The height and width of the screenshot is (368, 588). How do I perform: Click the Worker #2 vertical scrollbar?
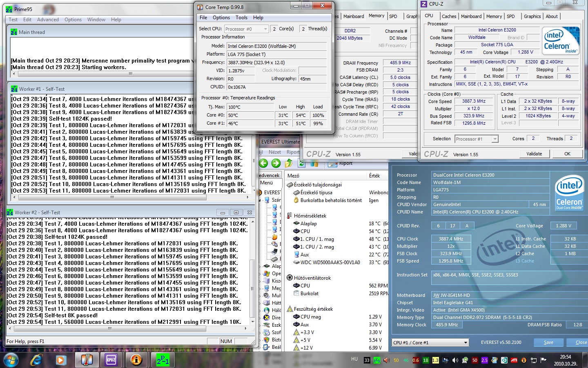click(x=252, y=272)
